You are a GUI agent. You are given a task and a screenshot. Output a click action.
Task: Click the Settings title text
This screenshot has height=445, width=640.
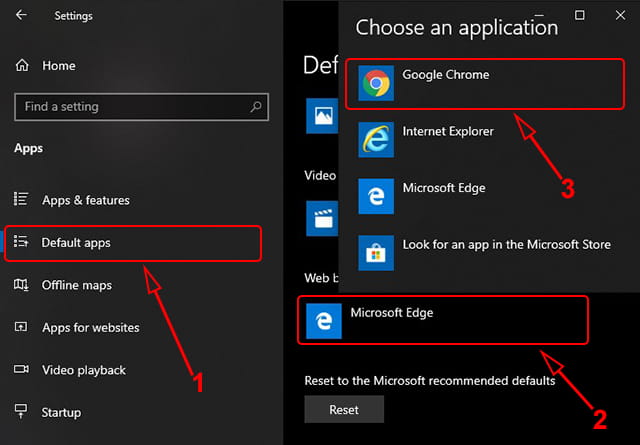[73, 16]
